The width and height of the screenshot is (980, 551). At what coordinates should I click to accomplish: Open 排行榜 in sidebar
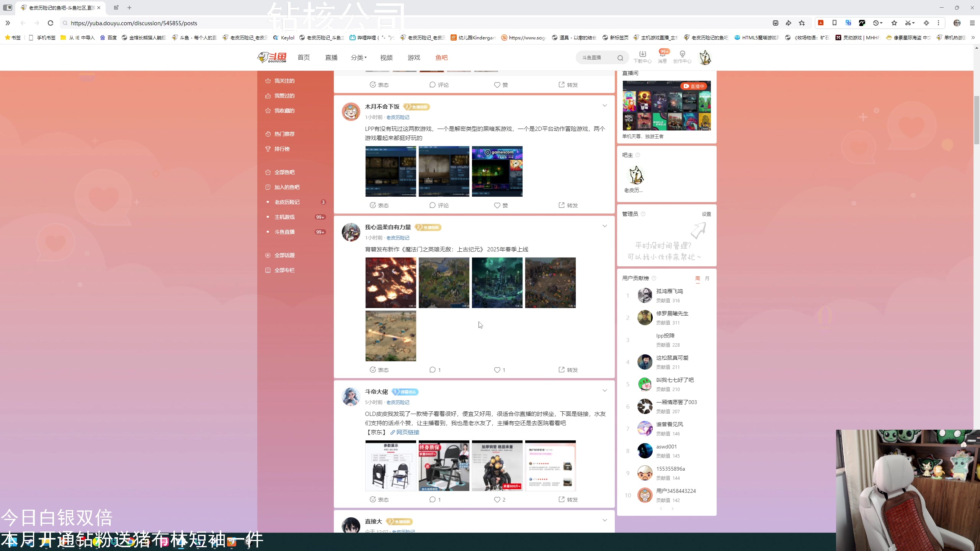(282, 149)
